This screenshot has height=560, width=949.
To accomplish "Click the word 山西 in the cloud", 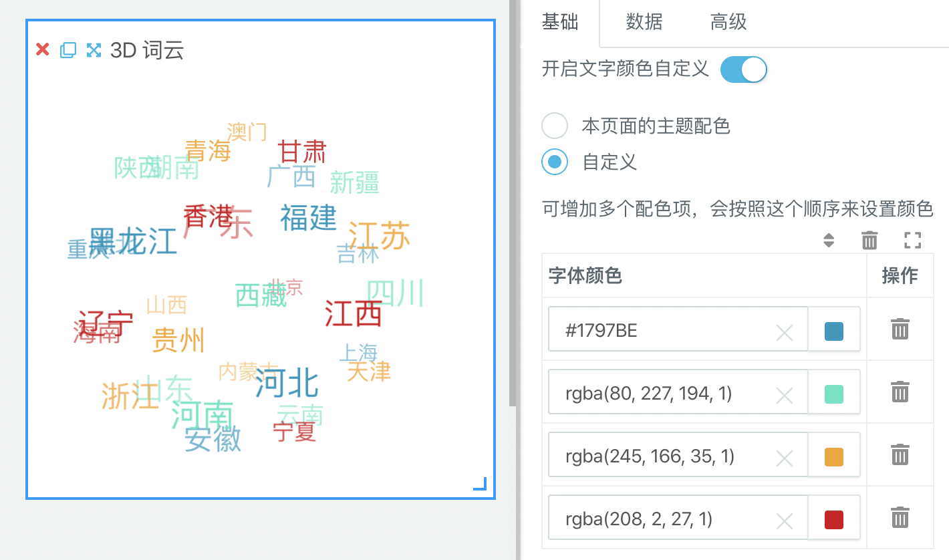I will click(167, 305).
